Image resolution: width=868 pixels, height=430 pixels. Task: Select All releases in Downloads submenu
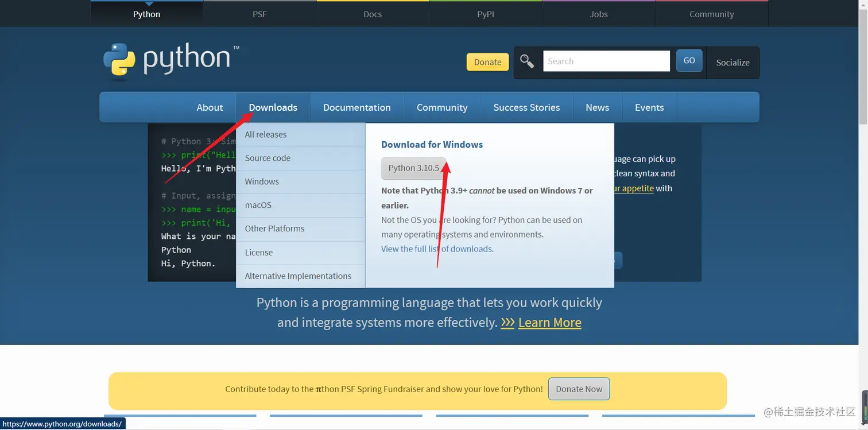click(301, 134)
